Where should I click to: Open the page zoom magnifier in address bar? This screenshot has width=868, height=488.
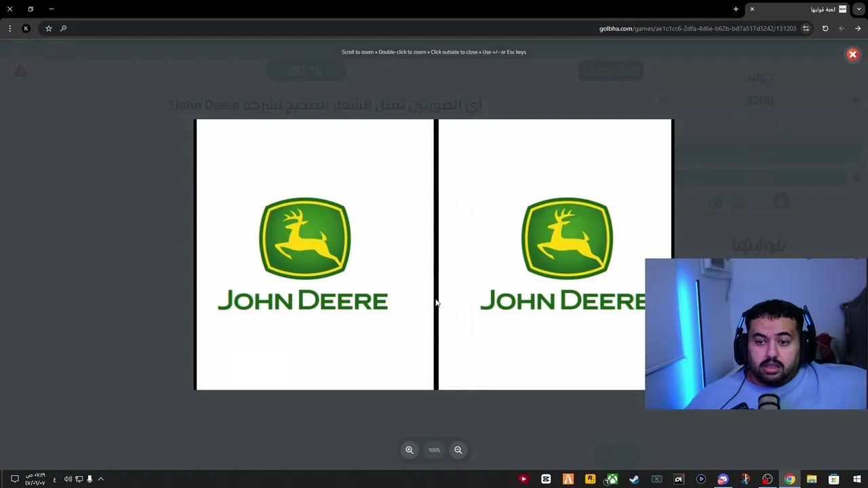(x=64, y=28)
